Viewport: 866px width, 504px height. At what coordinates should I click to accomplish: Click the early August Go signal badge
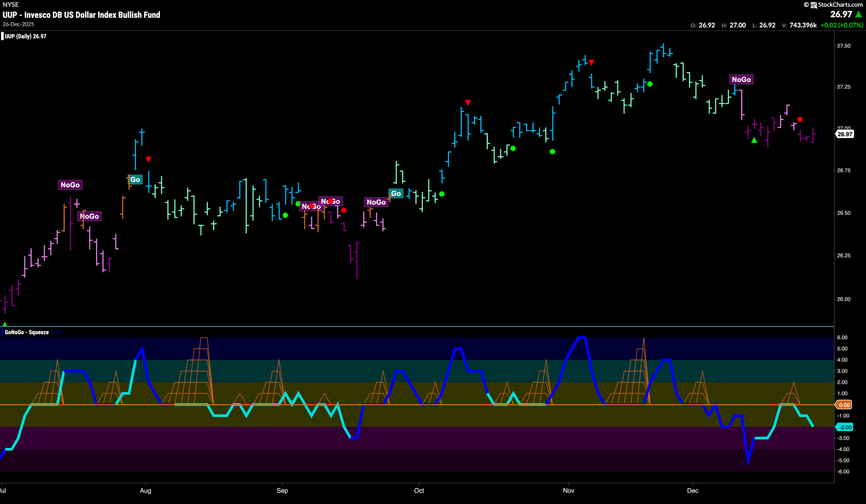pos(135,179)
